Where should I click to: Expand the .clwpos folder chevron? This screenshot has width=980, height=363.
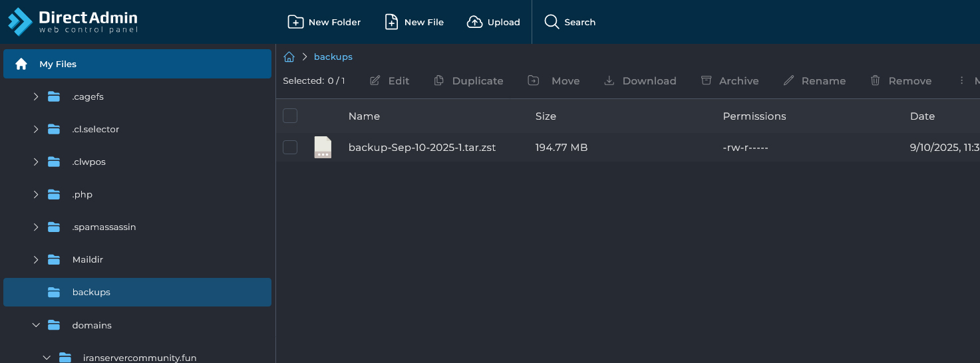tap(36, 162)
